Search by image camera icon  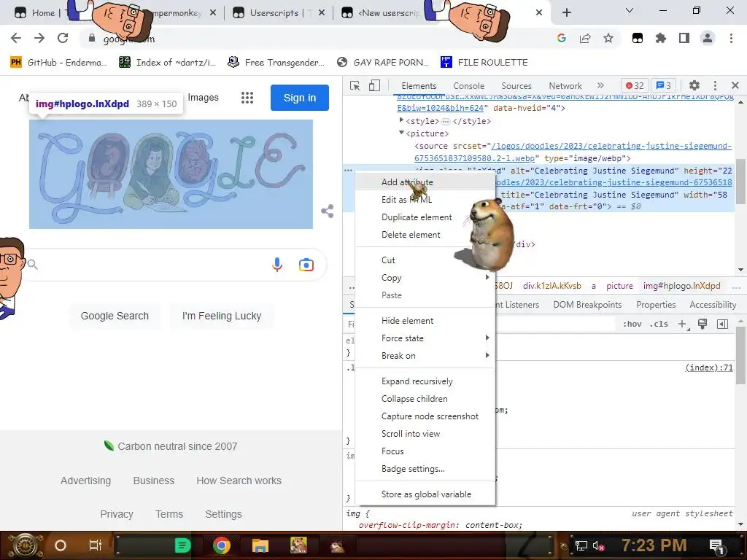click(306, 264)
